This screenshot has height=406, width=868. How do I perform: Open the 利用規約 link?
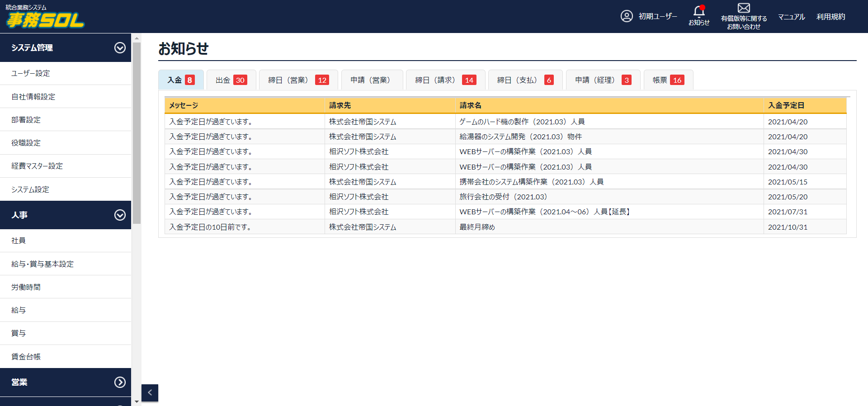(830, 17)
